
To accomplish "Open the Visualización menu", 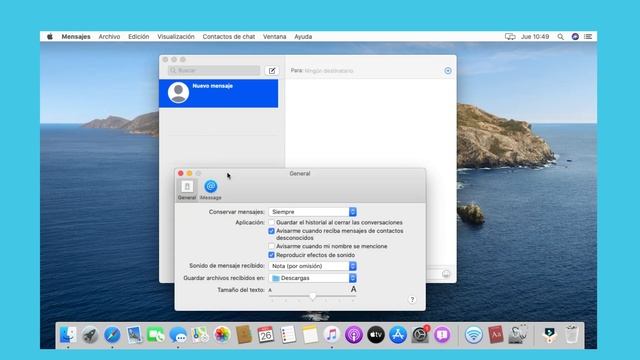I will [x=176, y=37].
